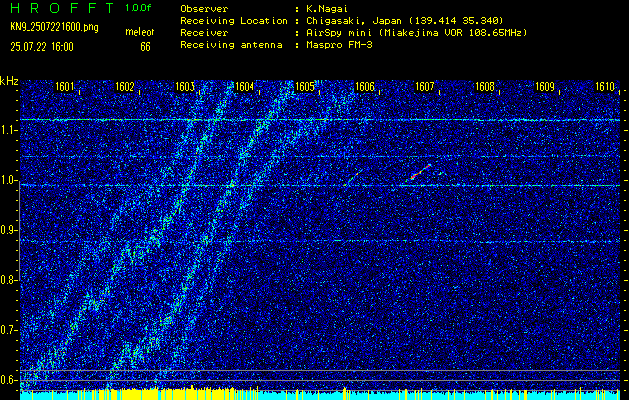Viewport: 629px width, 400px height.
Task: Click the bright red meteor echo near 1607
Action: [x=420, y=172]
